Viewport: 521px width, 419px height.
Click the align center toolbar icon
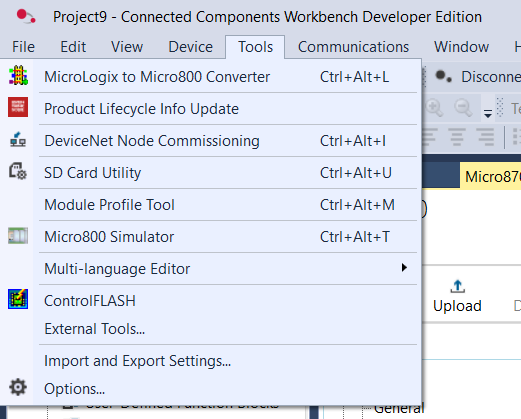[x=457, y=137]
